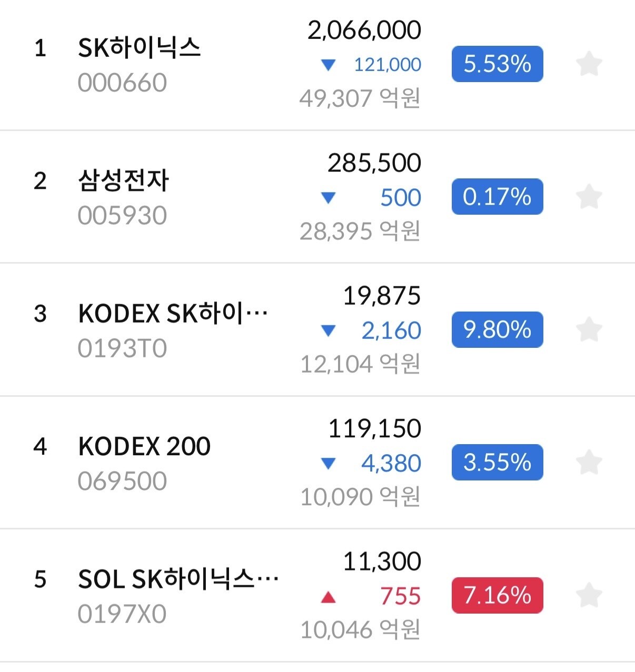Toggle favorite star for KODEX SK하이 ETF
The image size is (635, 672).
(x=589, y=329)
